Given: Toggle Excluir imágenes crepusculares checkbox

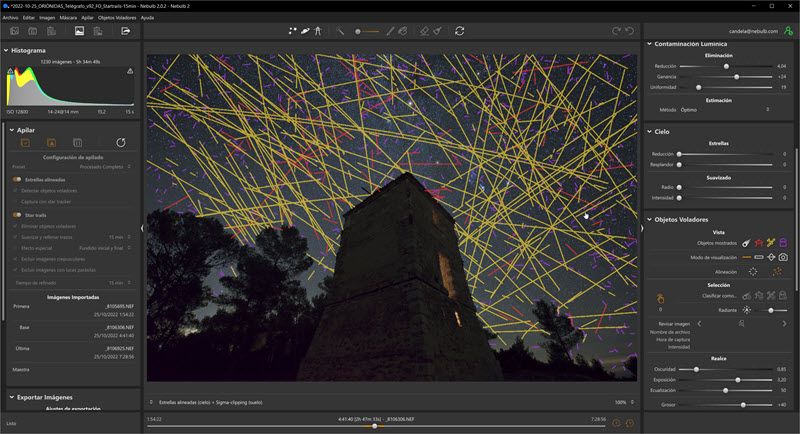Looking at the screenshot, I should (15, 259).
